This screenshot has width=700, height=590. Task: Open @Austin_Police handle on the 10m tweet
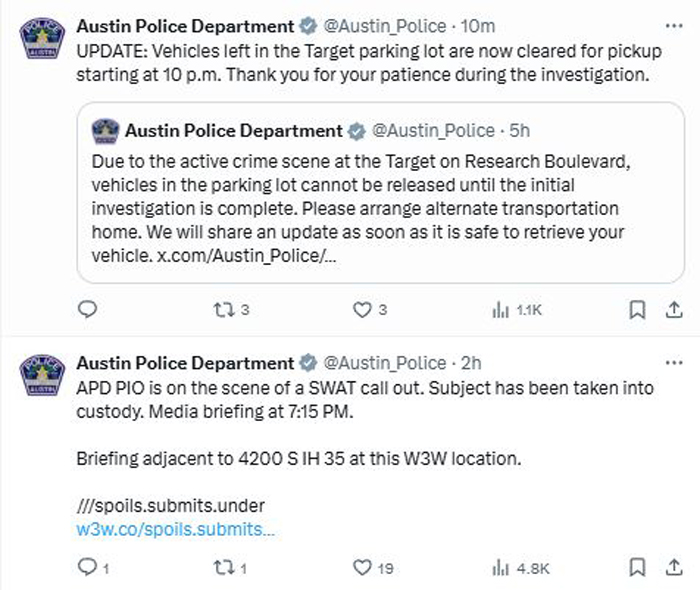coord(384,26)
